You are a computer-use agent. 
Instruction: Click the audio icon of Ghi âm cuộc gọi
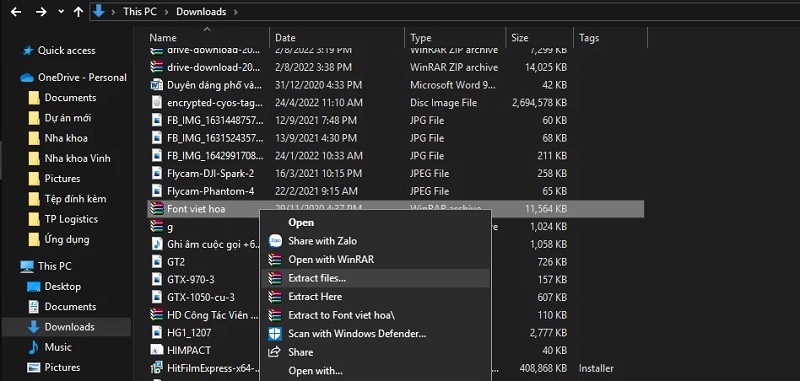[x=157, y=244]
